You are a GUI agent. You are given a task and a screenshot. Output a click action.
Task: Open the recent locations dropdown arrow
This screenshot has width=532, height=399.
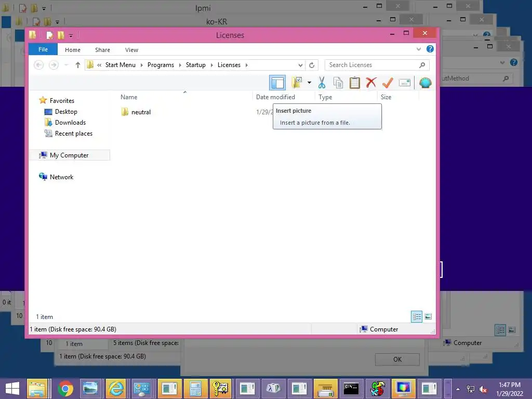click(x=66, y=65)
